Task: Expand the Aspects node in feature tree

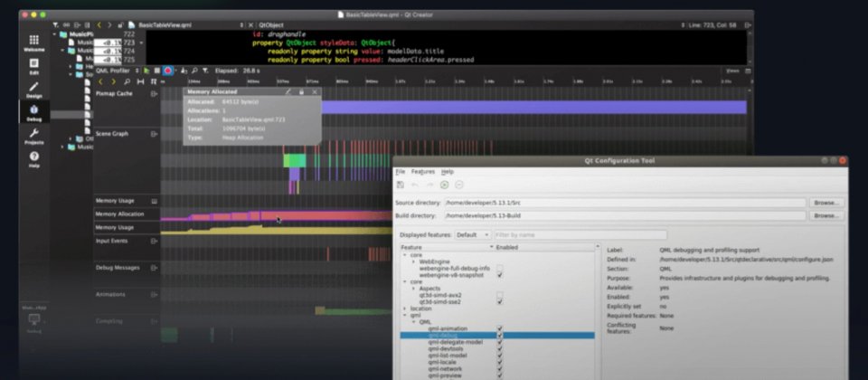Action: pyautogui.click(x=413, y=289)
